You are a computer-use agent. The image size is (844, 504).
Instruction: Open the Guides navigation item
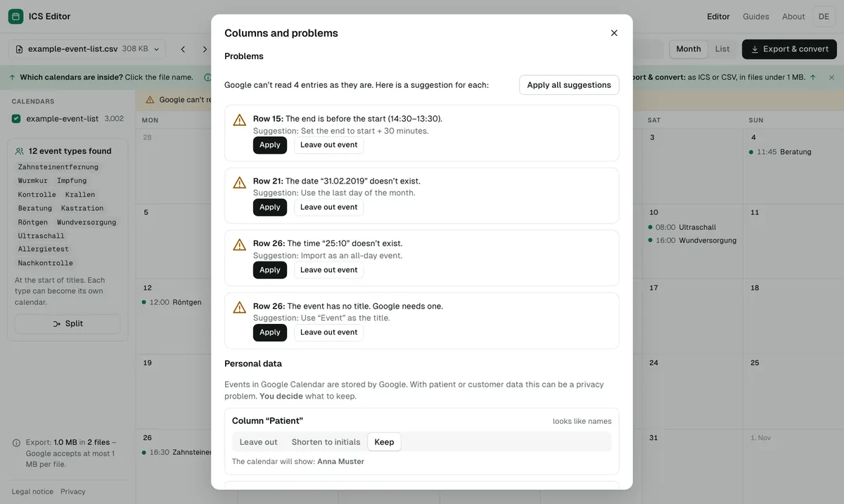756,16
